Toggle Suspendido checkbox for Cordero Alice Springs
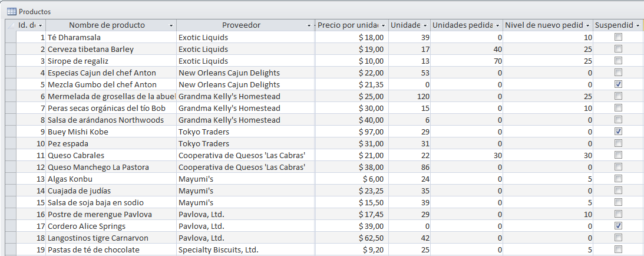Image resolution: width=644 pixels, height=256 pixels. click(x=618, y=225)
